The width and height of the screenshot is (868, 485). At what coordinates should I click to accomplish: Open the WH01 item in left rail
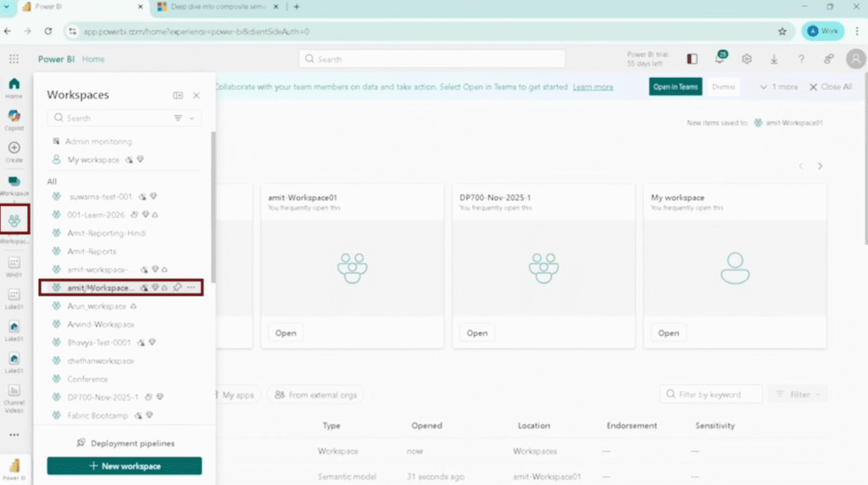click(14, 267)
